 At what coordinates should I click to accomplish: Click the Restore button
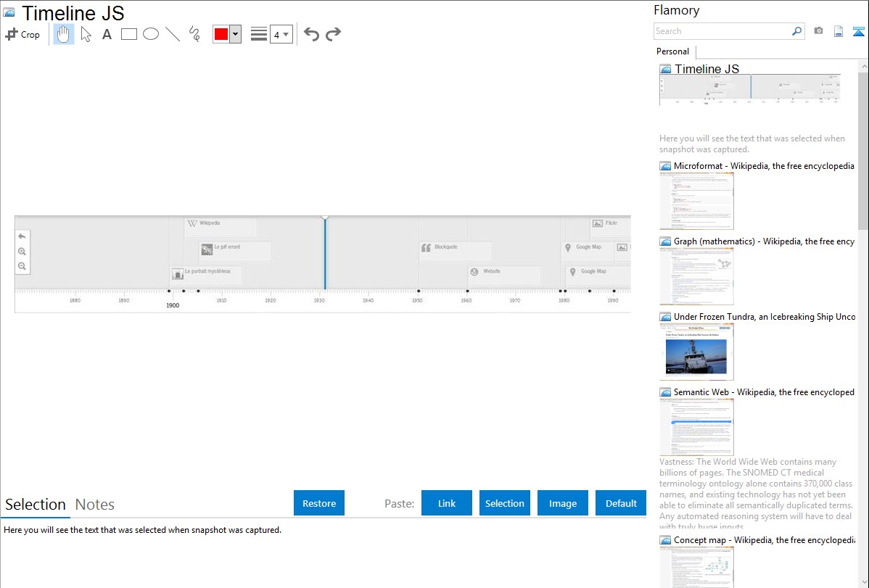point(319,502)
